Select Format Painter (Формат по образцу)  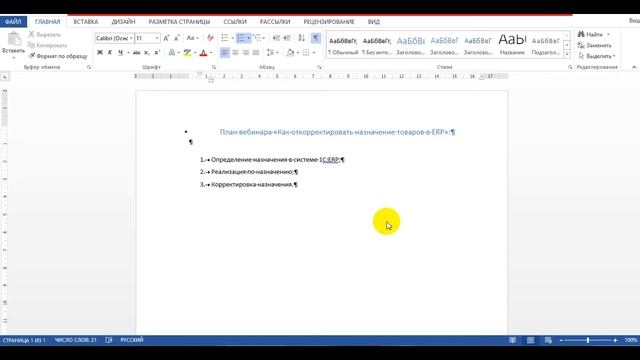[58, 56]
